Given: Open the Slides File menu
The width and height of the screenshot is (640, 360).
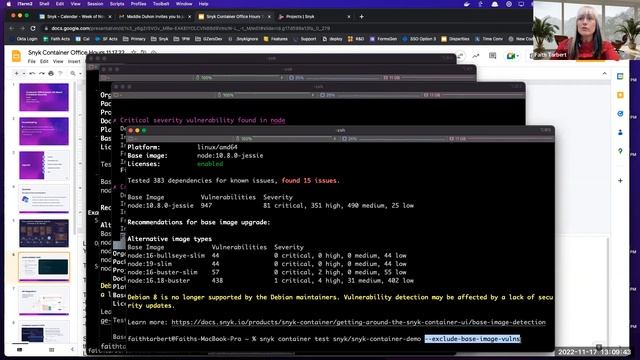Looking at the screenshot, I should pyautogui.click(x=31, y=62).
